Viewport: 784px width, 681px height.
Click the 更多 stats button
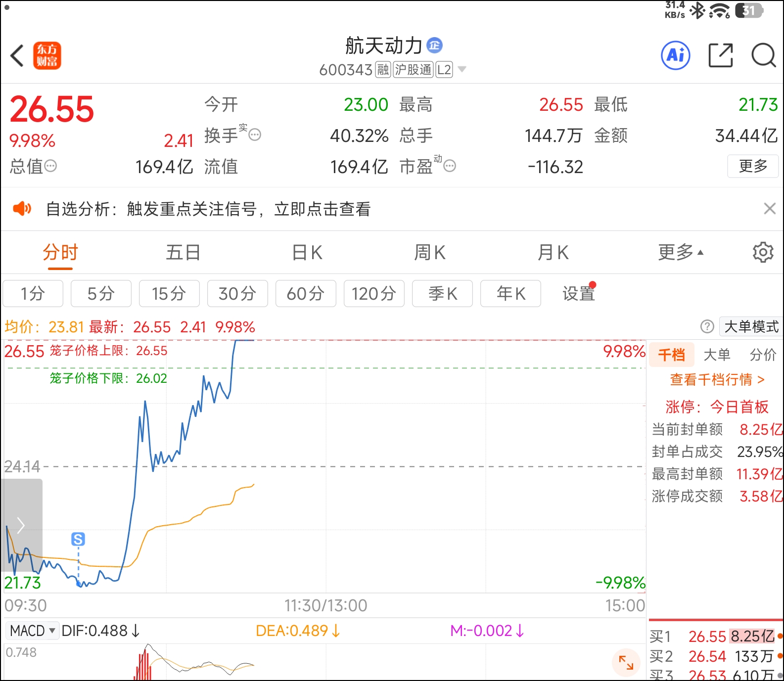(x=752, y=166)
